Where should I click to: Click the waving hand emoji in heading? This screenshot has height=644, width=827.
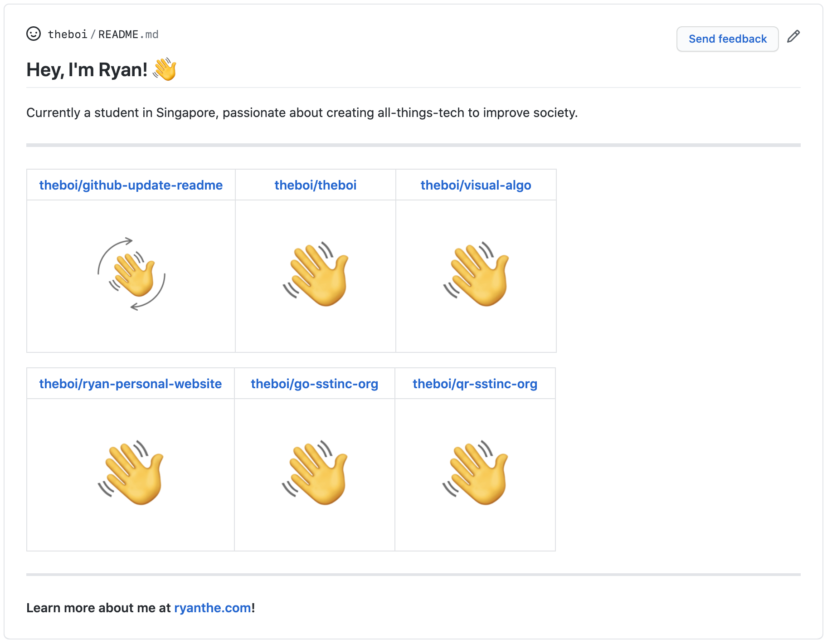(165, 69)
